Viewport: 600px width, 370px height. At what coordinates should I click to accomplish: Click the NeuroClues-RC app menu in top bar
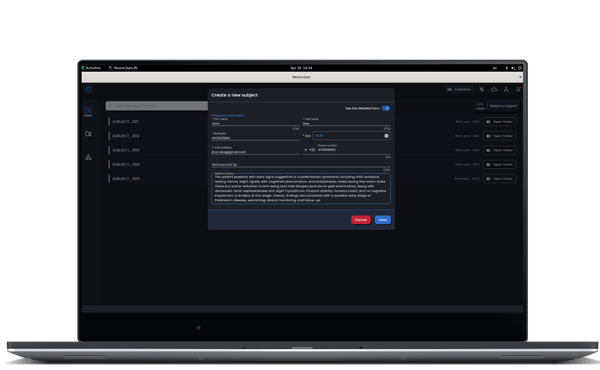[124, 68]
